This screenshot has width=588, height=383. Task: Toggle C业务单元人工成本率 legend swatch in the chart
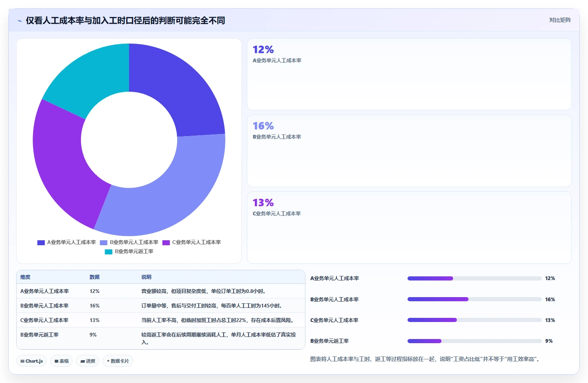click(166, 242)
